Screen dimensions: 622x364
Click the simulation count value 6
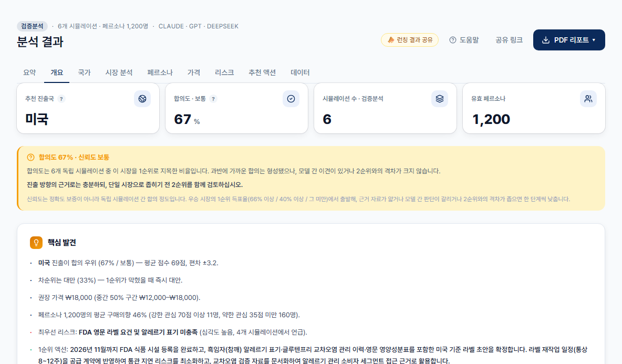point(327,119)
